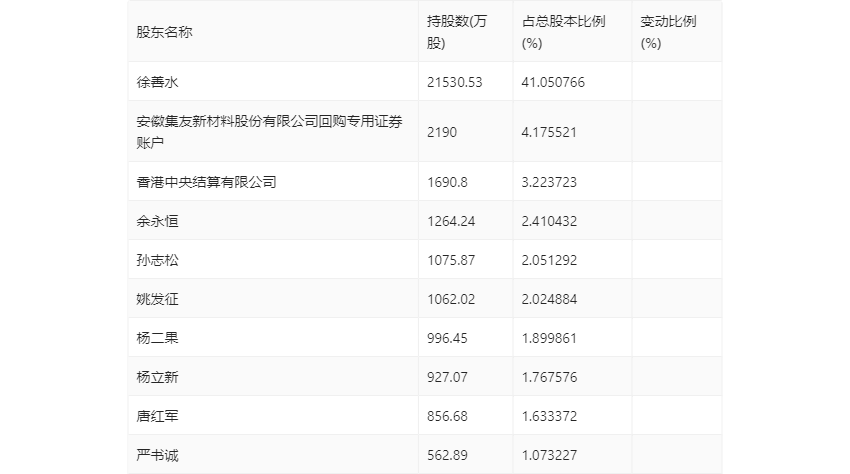Select the percentage 2.051292
This screenshot has width=850, height=474.
(549, 260)
